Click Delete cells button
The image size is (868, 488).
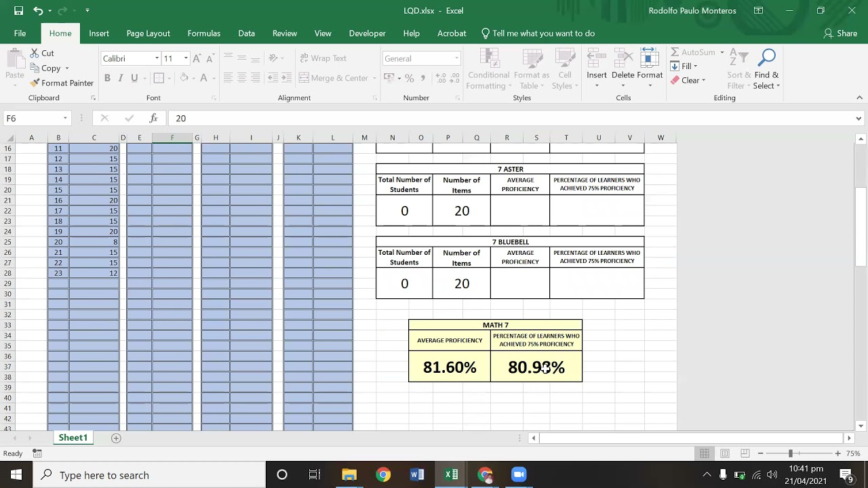(x=623, y=69)
